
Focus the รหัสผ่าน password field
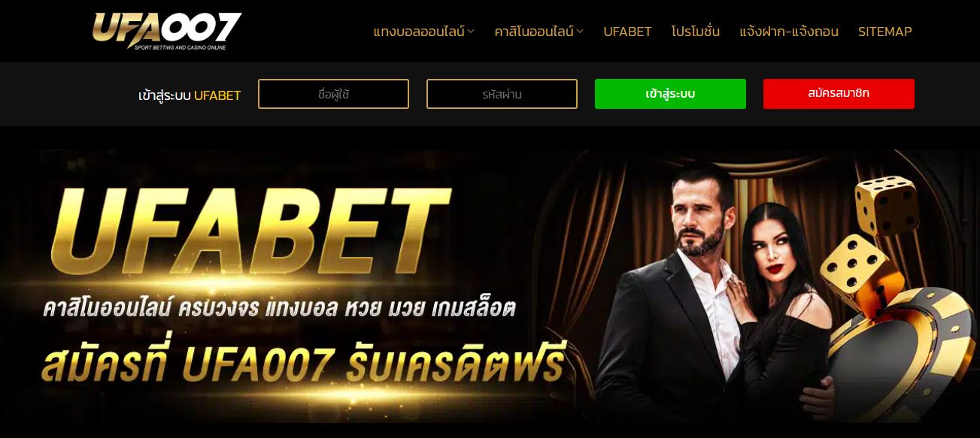[x=502, y=94]
